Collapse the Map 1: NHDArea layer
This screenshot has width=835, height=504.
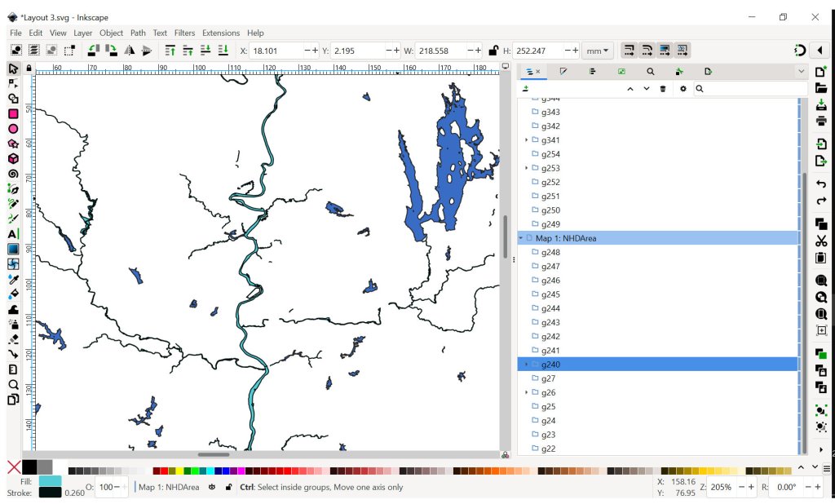click(521, 238)
